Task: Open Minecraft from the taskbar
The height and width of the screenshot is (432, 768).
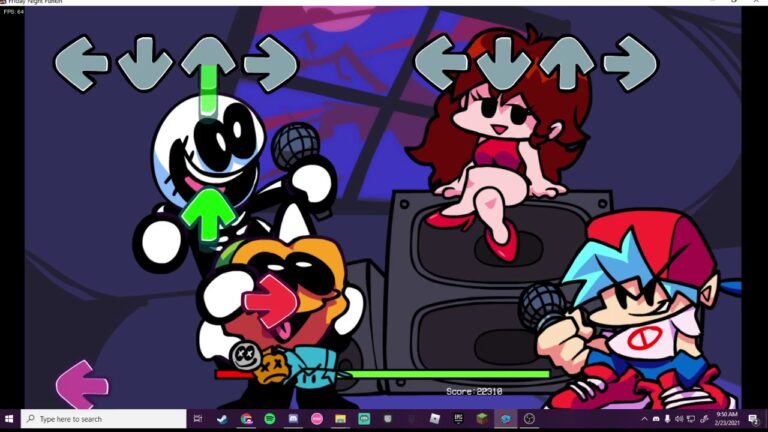Action: pyautogui.click(x=482, y=418)
